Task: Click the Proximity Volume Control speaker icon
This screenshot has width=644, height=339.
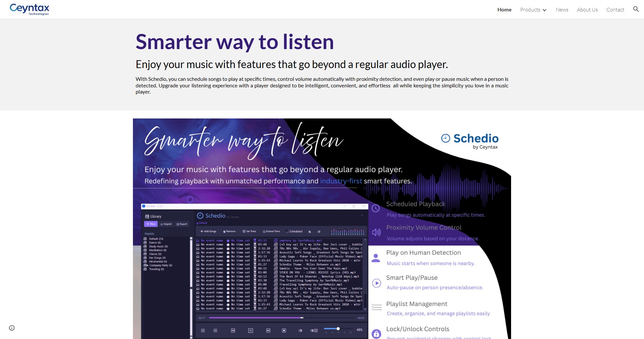Action: (x=376, y=232)
